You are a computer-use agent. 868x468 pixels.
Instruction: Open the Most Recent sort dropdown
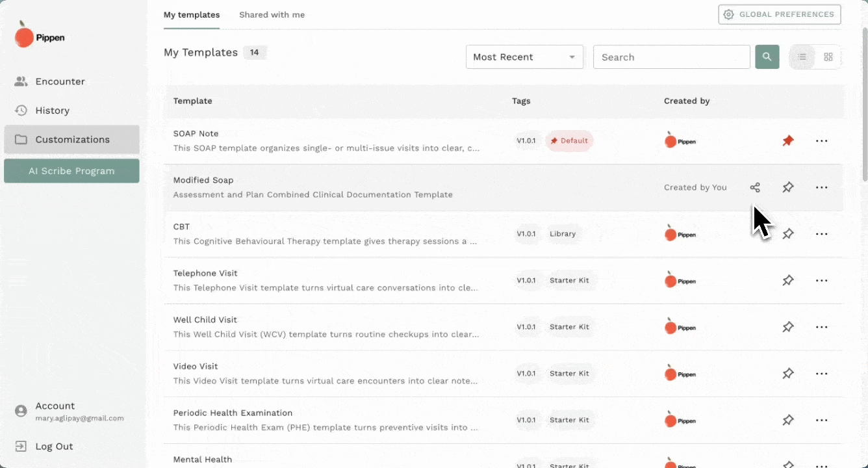[x=524, y=57]
